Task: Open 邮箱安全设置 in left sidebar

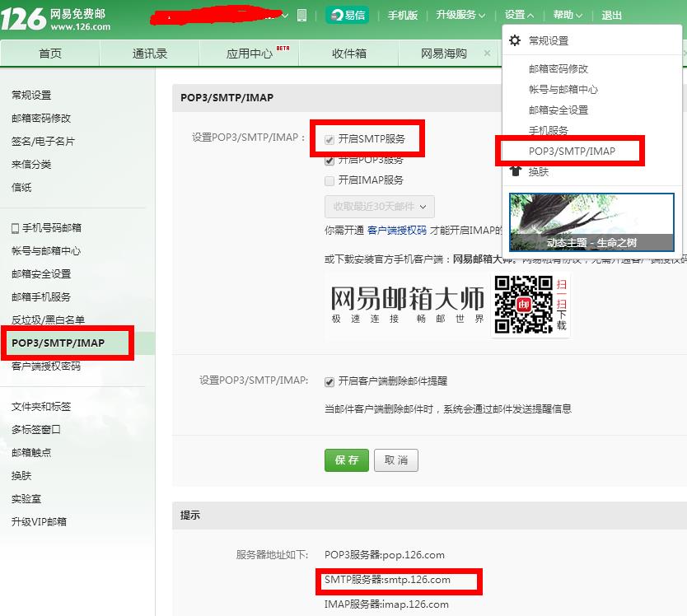Action: (x=40, y=274)
